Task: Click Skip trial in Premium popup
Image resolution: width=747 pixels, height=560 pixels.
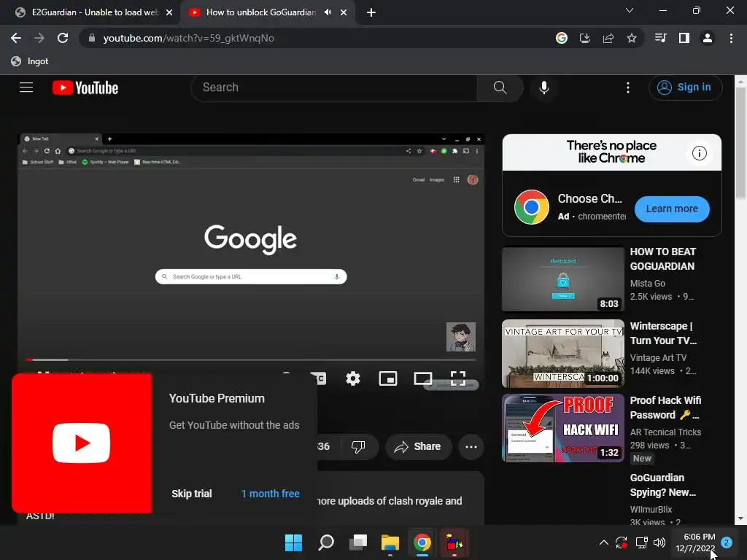Action: click(192, 494)
